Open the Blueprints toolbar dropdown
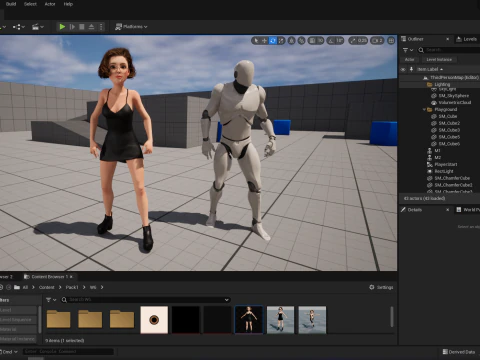This screenshot has height=360, width=480. tap(19, 27)
